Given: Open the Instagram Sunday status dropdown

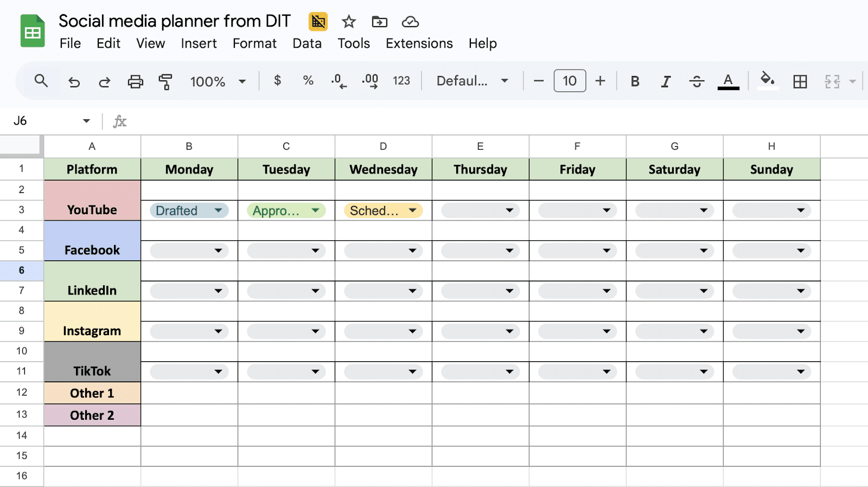Looking at the screenshot, I should [772, 331].
